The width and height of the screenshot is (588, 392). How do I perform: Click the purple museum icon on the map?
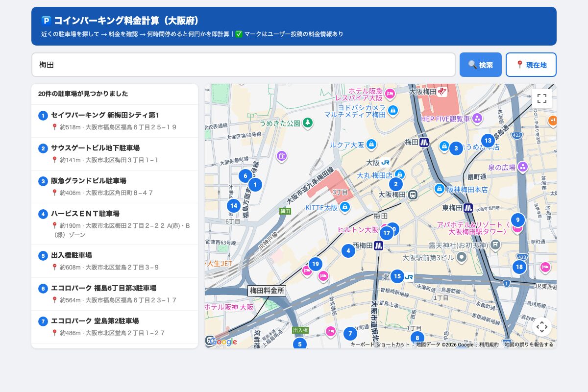pos(282,156)
